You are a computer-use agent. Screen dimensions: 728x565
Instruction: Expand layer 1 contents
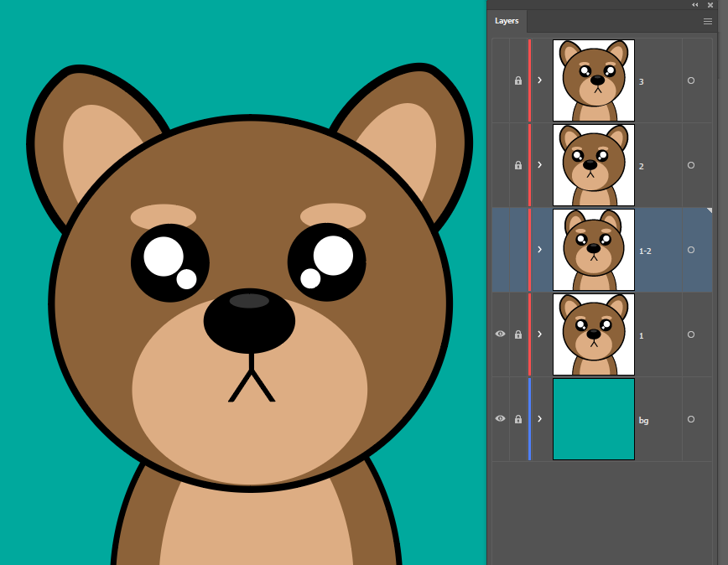(x=539, y=334)
